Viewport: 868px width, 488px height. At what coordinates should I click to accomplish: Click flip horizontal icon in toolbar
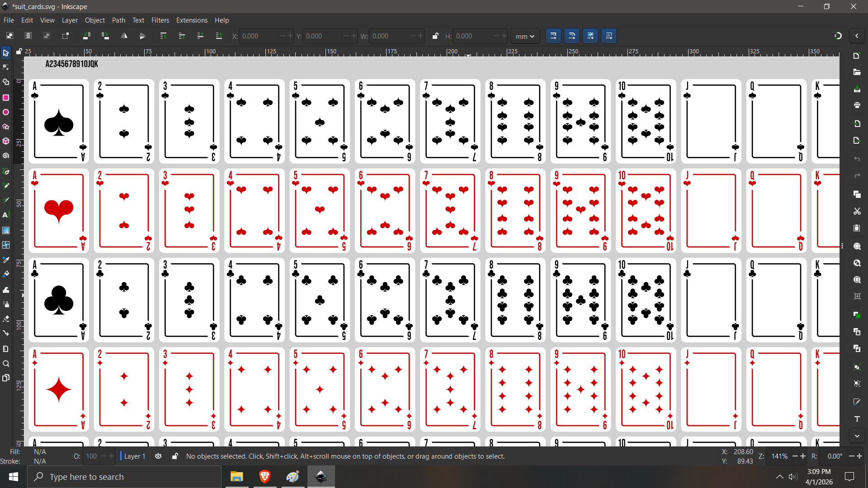124,36
